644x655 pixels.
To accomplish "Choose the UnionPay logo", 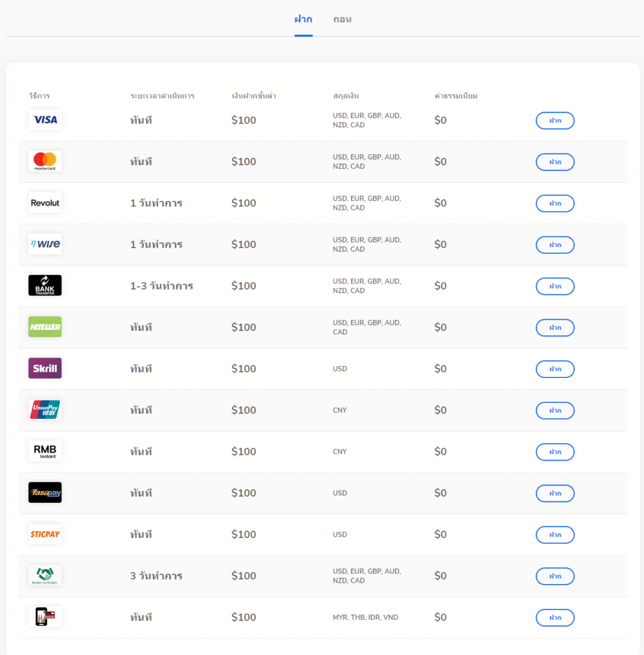I will (45, 410).
